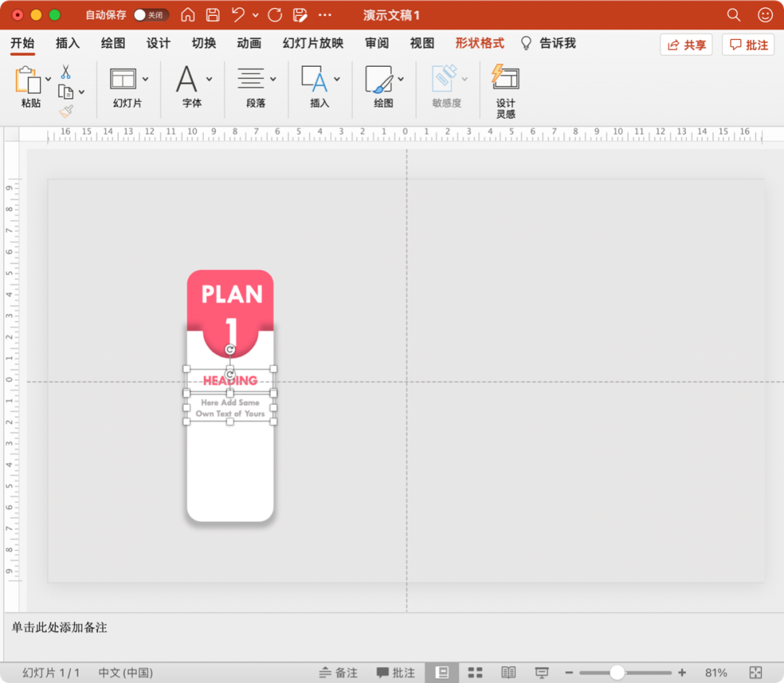Image resolution: width=784 pixels, height=683 pixels.
Task: Click the 敏感度 sensitivity icon
Action: [x=444, y=78]
